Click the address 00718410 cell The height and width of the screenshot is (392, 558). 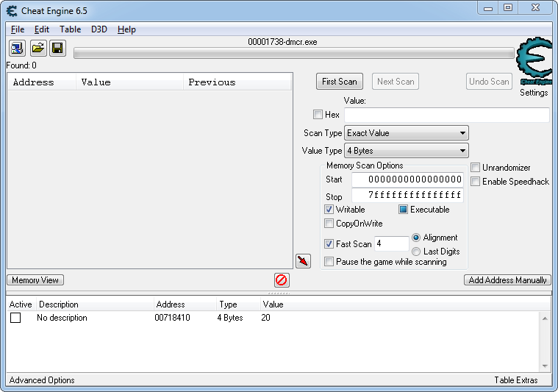tap(172, 318)
